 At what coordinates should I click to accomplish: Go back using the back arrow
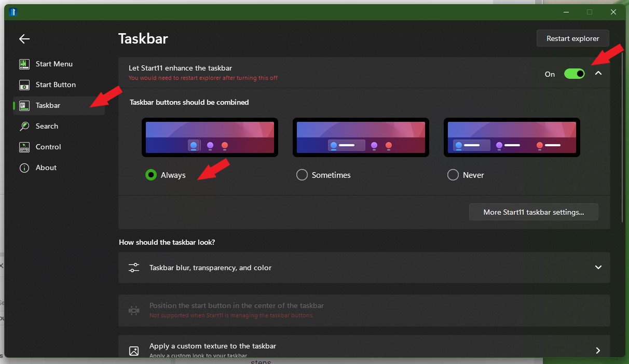click(24, 39)
